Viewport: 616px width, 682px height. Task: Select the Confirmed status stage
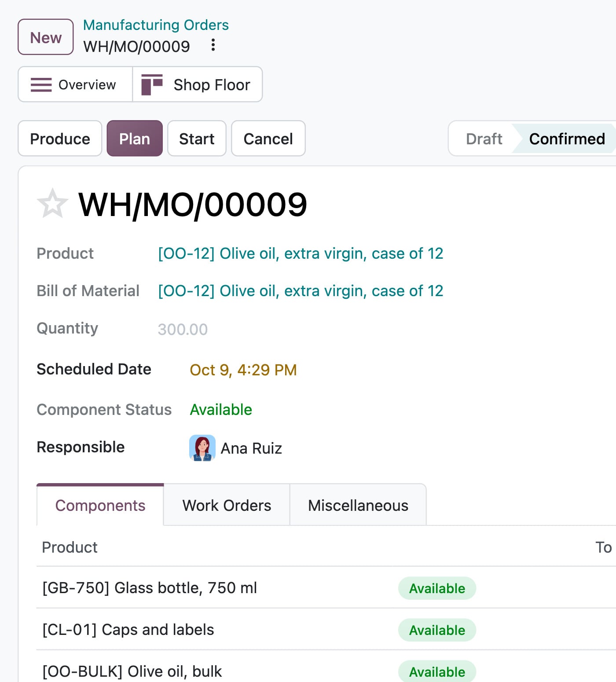tap(567, 139)
